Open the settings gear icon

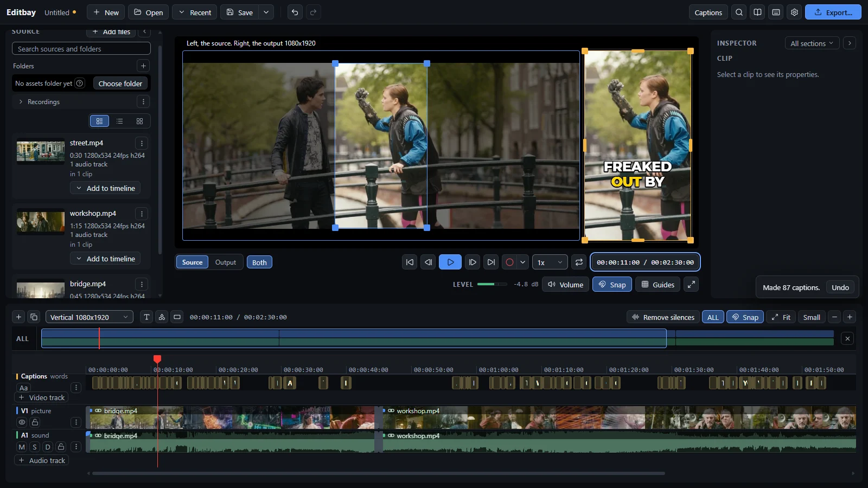tap(794, 12)
